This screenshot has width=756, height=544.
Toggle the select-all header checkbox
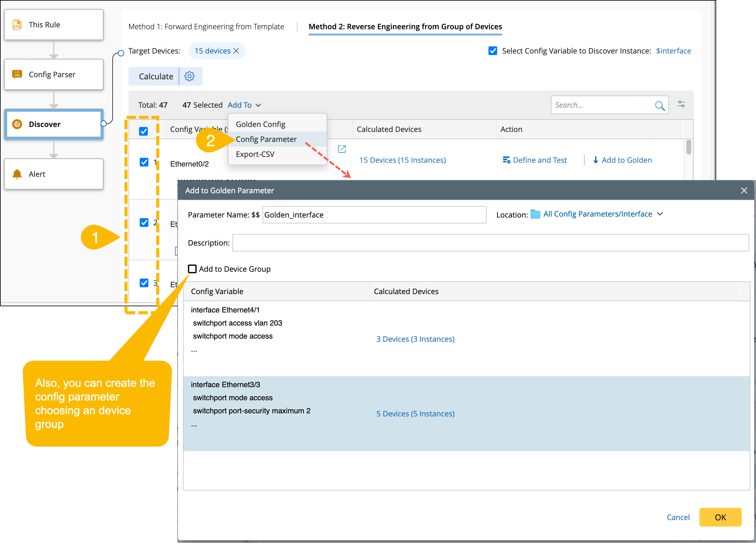143,131
